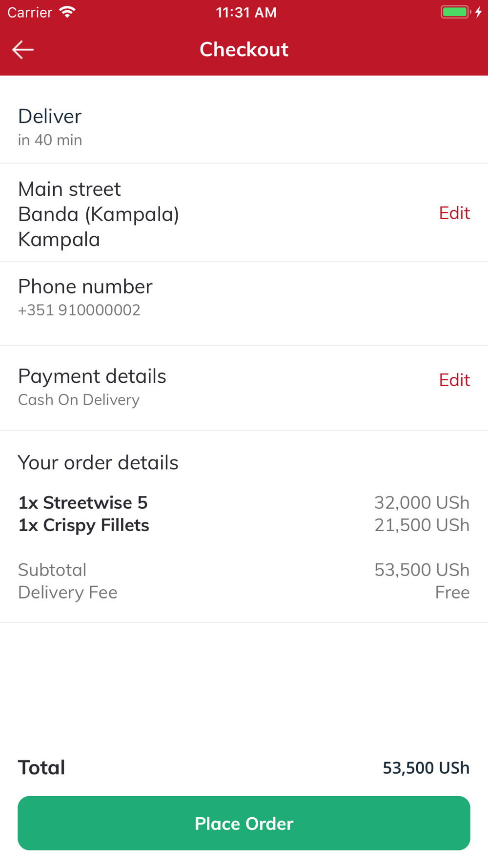Tap the Wi-Fi status icon
This screenshot has width=488, height=868.
click(x=67, y=12)
